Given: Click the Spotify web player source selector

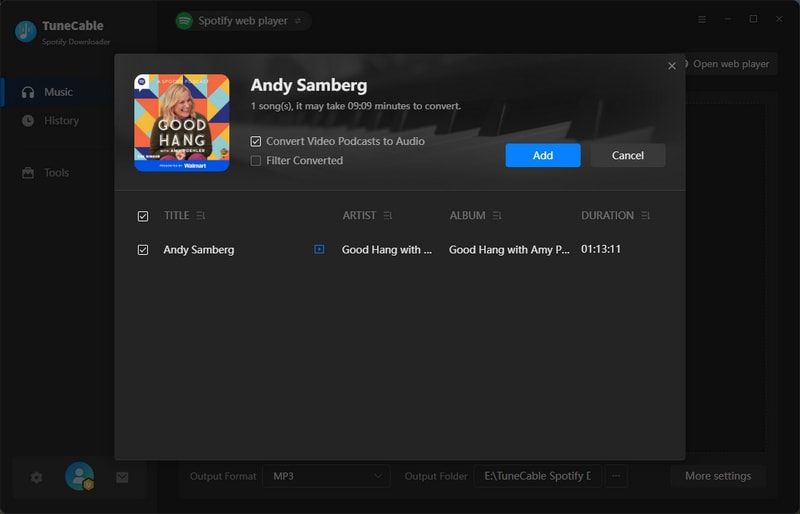Looking at the screenshot, I should [x=242, y=21].
